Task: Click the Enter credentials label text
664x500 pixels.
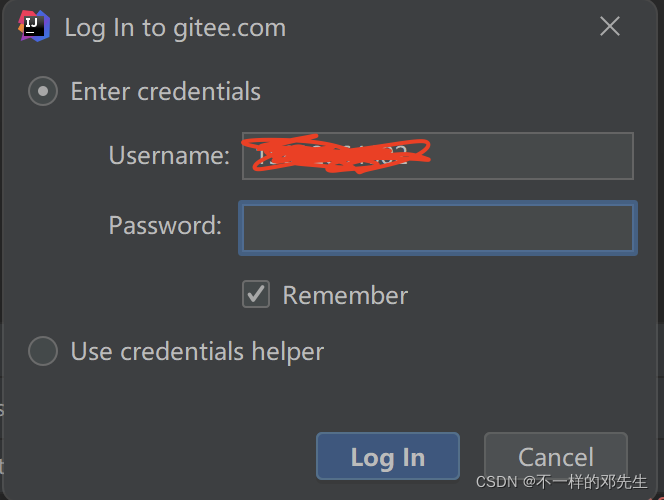Action: click(166, 91)
